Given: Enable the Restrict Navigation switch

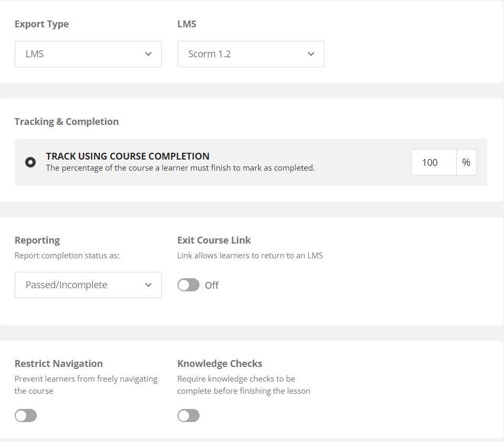Looking at the screenshot, I should click(x=26, y=416).
